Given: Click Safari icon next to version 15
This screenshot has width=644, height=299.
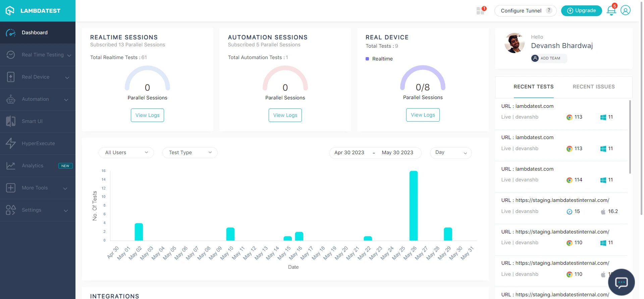Looking at the screenshot, I should click(x=569, y=212).
